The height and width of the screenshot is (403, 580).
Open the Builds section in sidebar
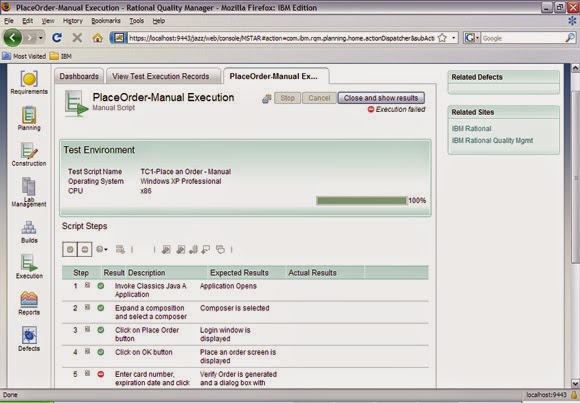point(29,232)
